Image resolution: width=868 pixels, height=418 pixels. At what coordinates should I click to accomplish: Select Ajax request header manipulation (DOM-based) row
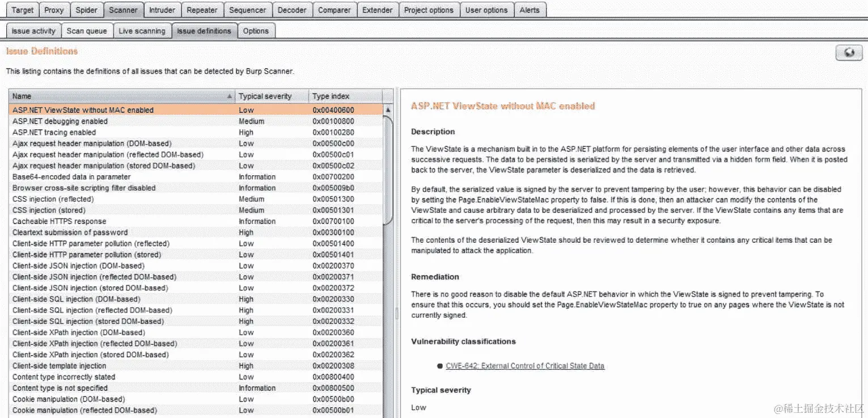coord(196,143)
